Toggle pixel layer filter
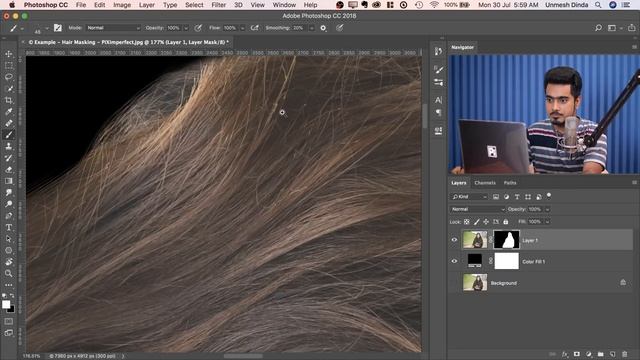Image resolution: width=640 pixels, height=360 pixels. pyautogui.click(x=496, y=197)
